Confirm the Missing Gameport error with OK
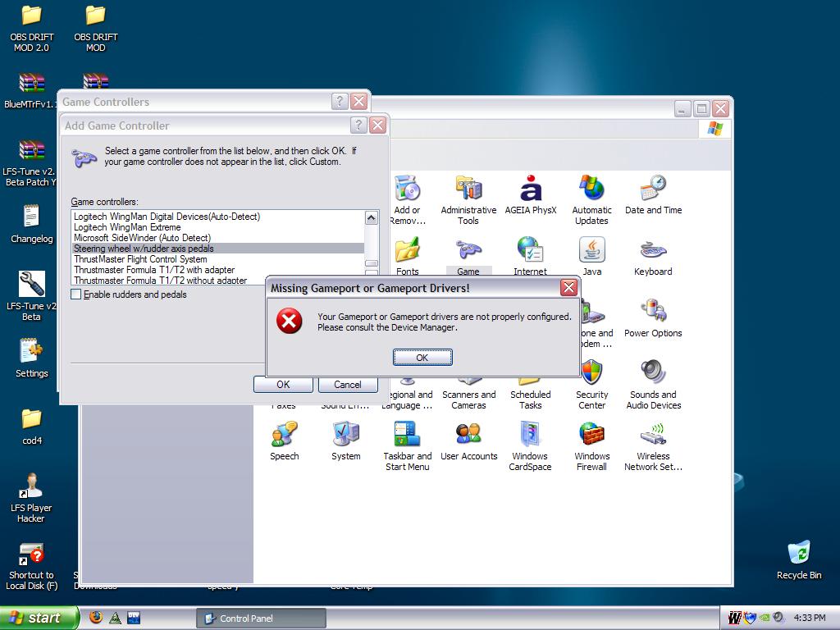Screen dimensions: 840x630 tap(422, 358)
